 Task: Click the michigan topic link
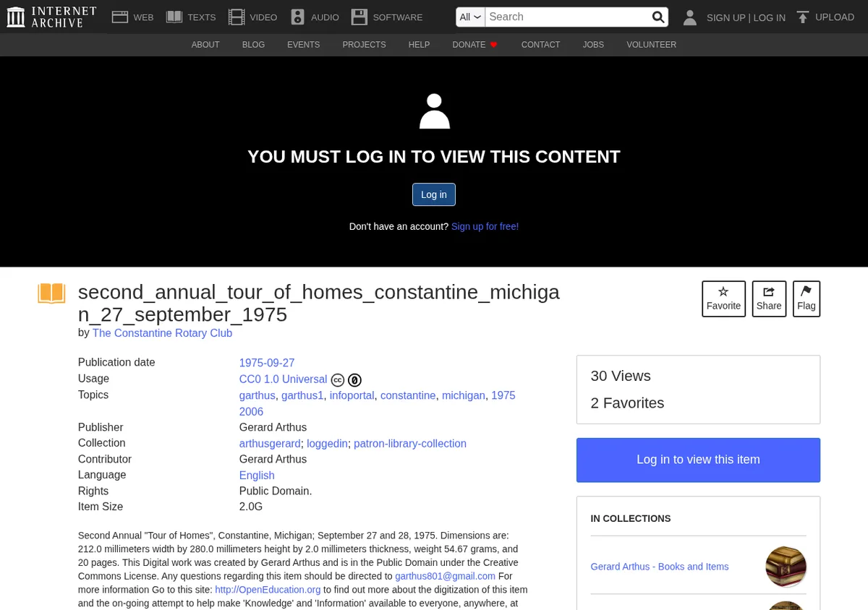pos(463,395)
